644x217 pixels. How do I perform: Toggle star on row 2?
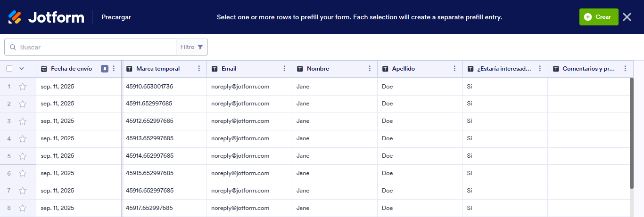(x=22, y=104)
